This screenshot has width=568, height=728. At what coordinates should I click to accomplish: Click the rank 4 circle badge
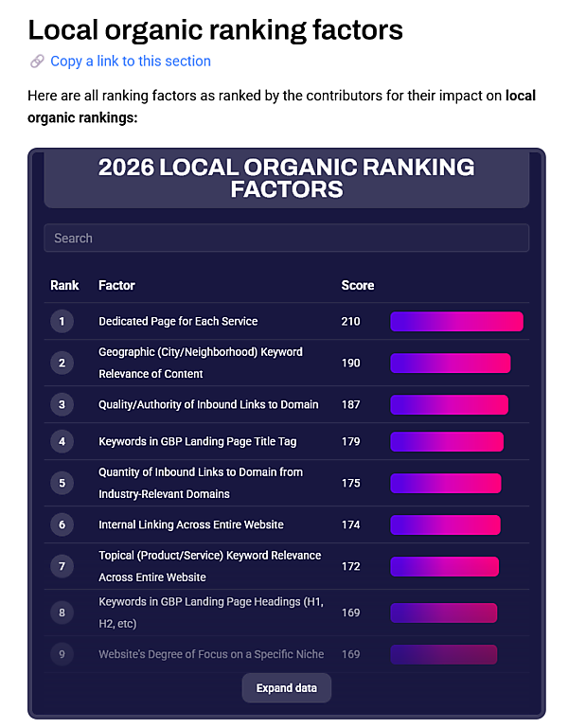click(62, 441)
